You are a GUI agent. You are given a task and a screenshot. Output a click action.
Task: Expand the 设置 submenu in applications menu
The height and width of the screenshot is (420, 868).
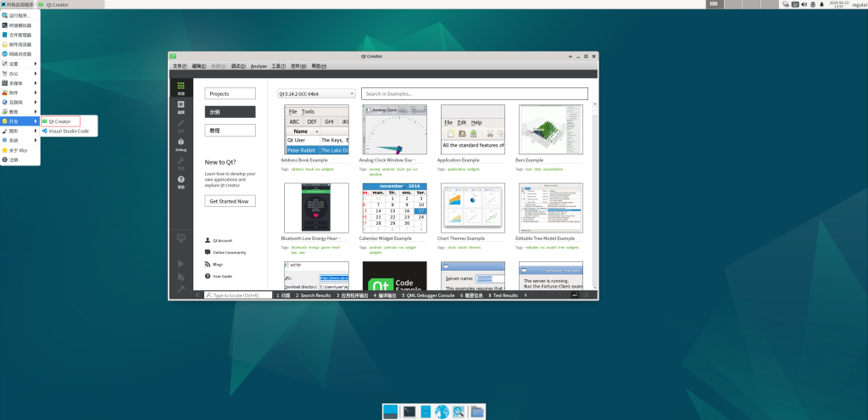tap(19, 64)
